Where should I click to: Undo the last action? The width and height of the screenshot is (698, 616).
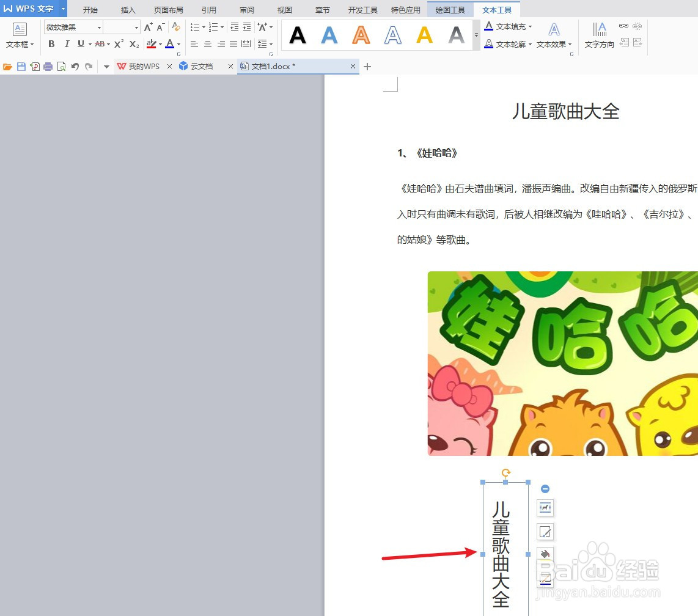click(75, 67)
